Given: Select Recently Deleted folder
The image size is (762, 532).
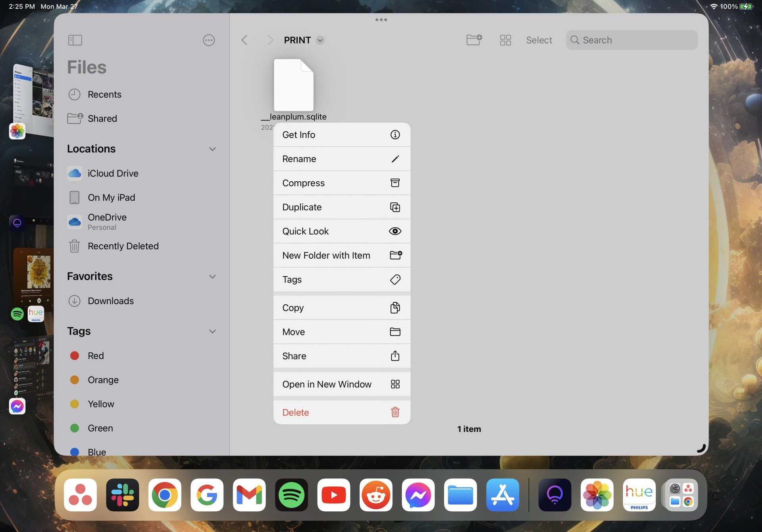Looking at the screenshot, I should pos(123,246).
